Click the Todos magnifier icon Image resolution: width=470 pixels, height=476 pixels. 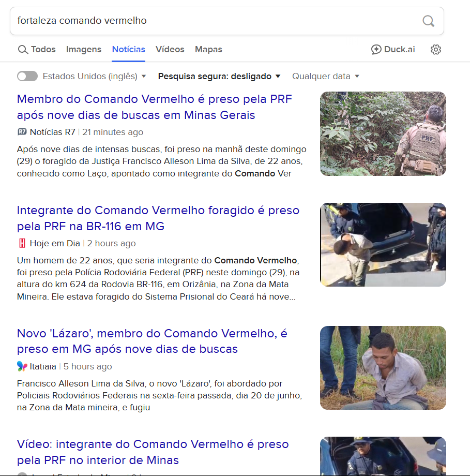[23, 50]
